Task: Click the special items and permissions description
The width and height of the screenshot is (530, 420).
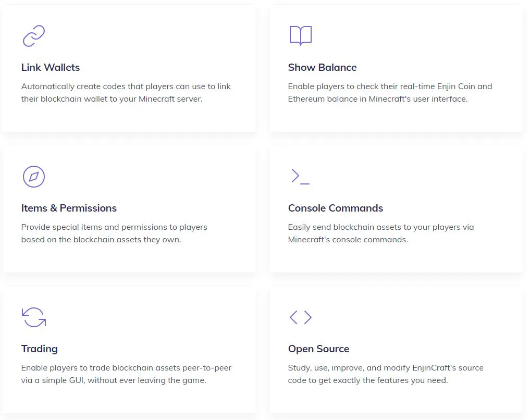Action: pyautogui.click(x=114, y=233)
